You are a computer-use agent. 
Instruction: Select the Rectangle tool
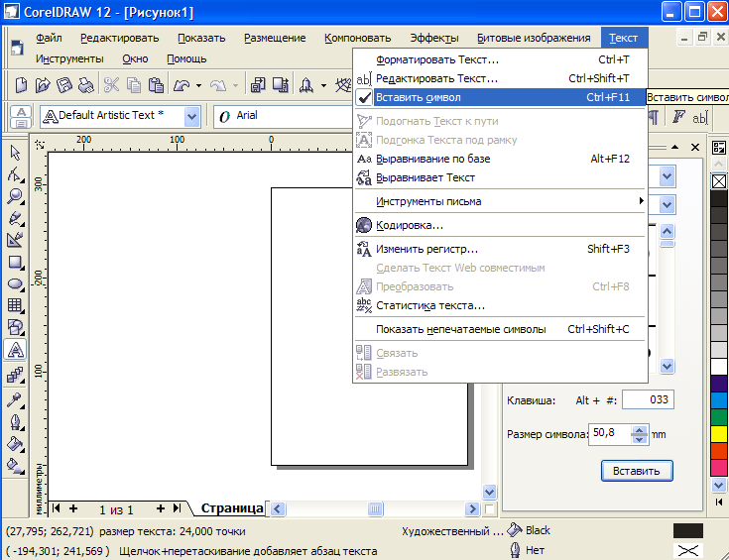[x=15, y=262]
